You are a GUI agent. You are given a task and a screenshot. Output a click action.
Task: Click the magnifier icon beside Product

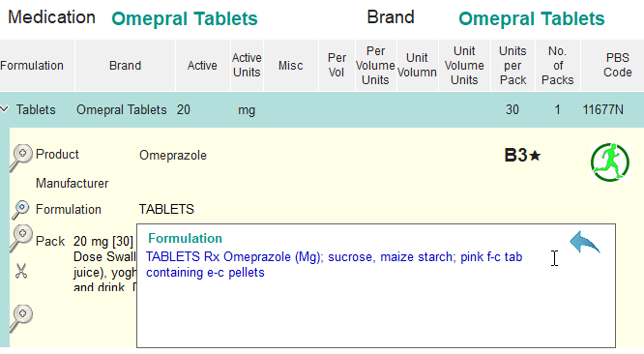(x=20, y=158)
